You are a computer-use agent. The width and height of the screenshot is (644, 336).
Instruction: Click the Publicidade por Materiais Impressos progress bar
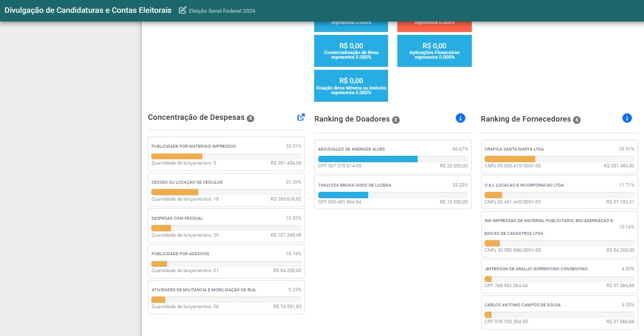226,156
